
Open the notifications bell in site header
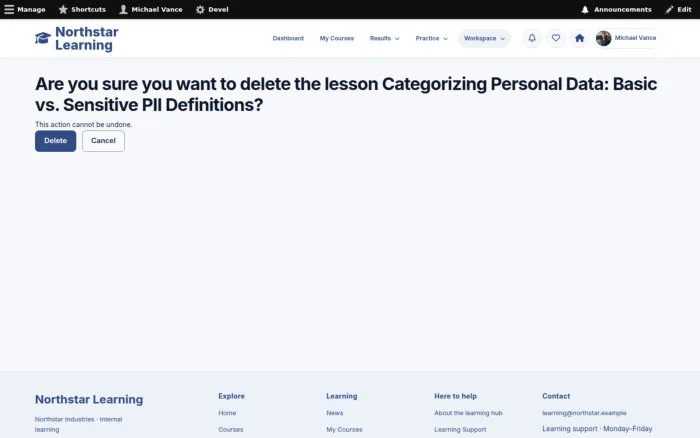[x=532, y=38]
